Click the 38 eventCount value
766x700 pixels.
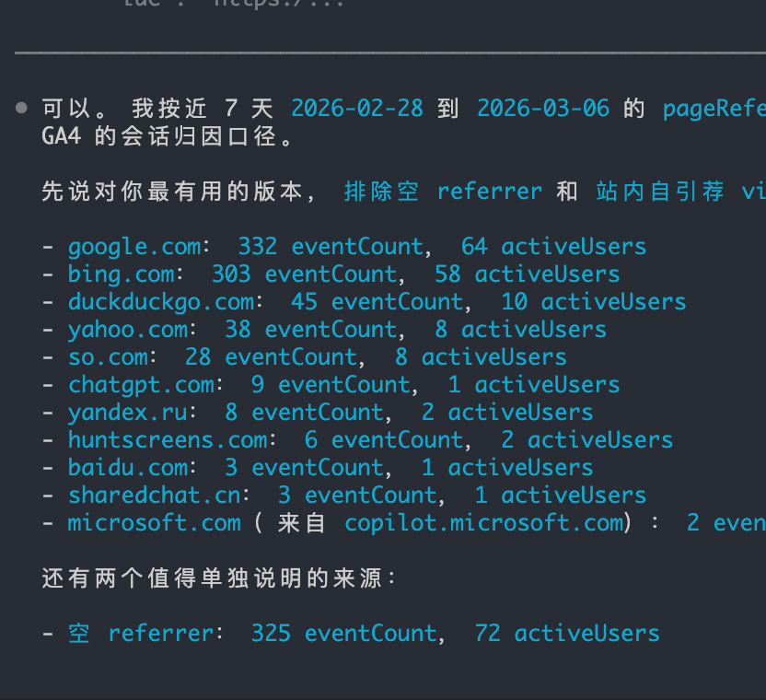(x=310, y=330)
